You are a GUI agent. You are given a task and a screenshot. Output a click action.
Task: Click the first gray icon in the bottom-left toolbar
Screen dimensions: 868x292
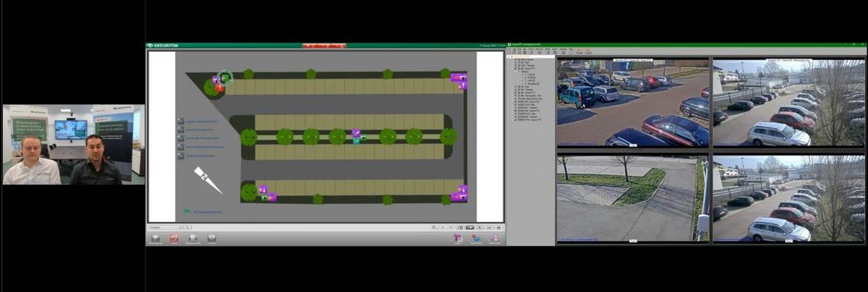155,239
